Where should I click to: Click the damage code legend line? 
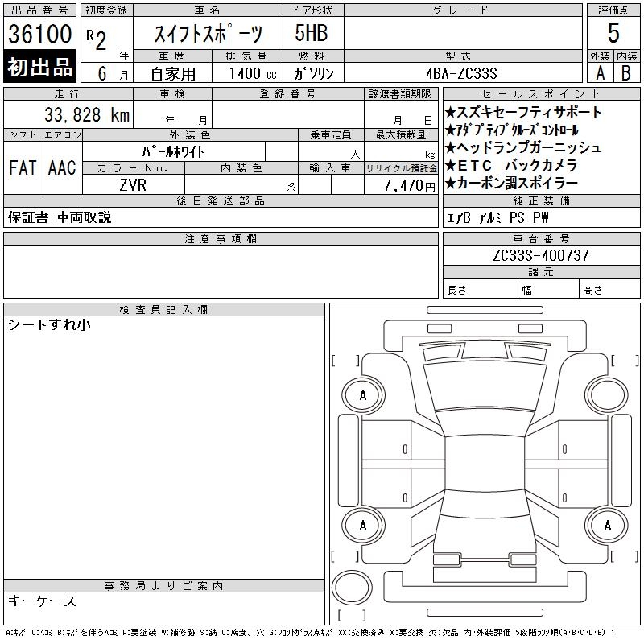[310, 633]
